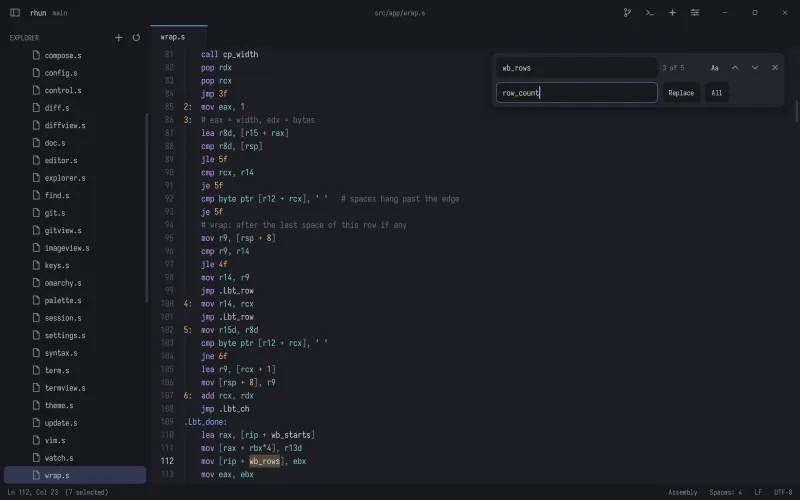The width and height of the screenshot is (800, 500).
Task: Open the git branch icon in title bar
Action: [627, 13]
